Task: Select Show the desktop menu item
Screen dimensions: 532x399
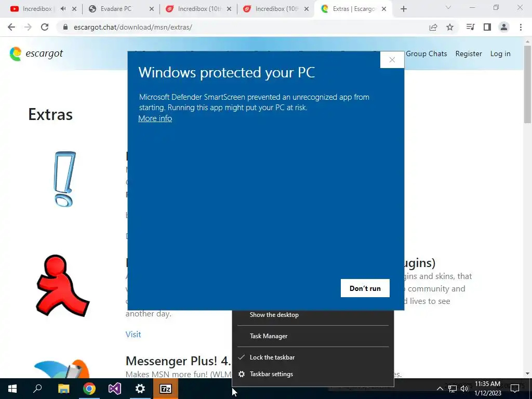Action: [x=312, y=315]
